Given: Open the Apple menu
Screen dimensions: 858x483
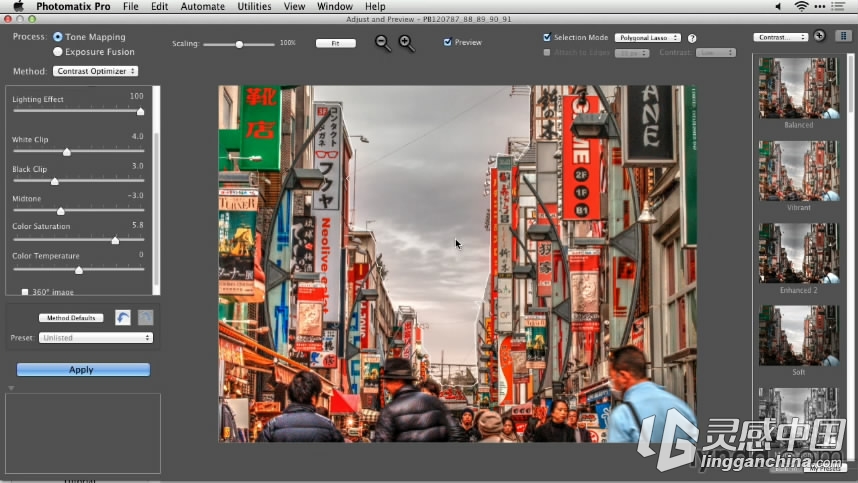Looking at the screenshot, I should (x=18, y=6).
